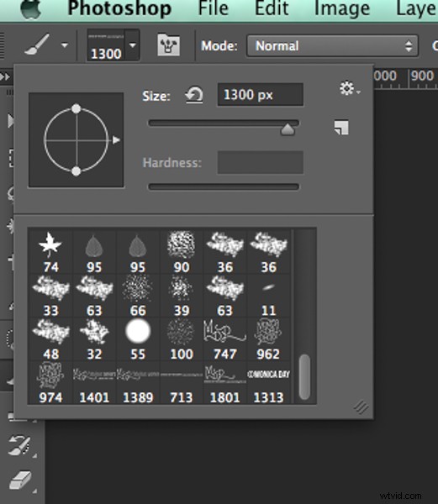Select the signature brush 747

pos(224,339)
